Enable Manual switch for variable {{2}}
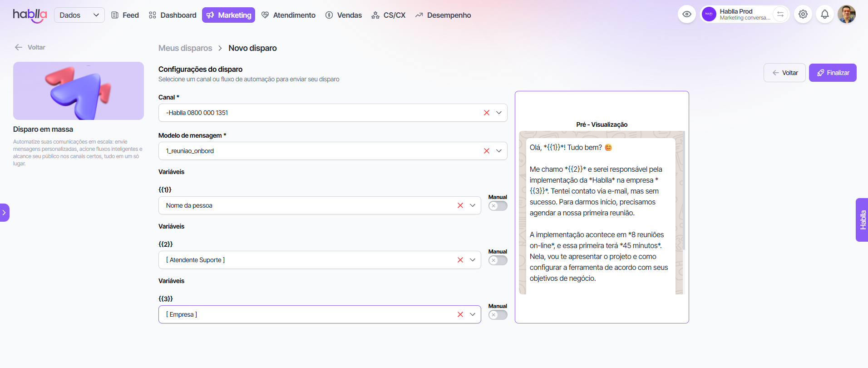The width and height of the screenshot is (868, 368). point(498,260)
